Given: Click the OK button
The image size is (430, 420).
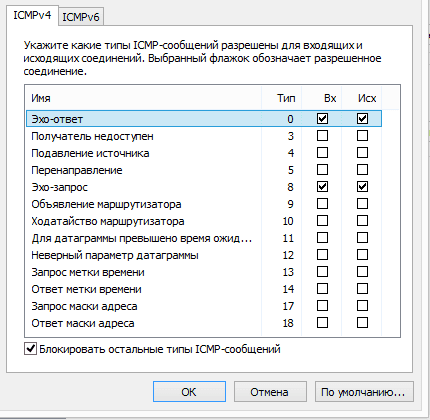Looking at the screenshot, I should [x=189, y=392].
